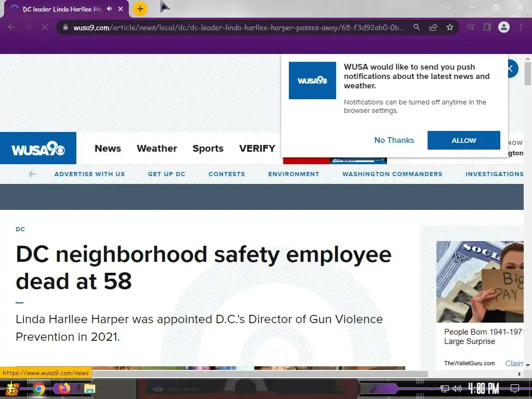Screen dimensions: 532x399
Task: Click the wusa9.com address bar URL
Action: tap(238, 28)
